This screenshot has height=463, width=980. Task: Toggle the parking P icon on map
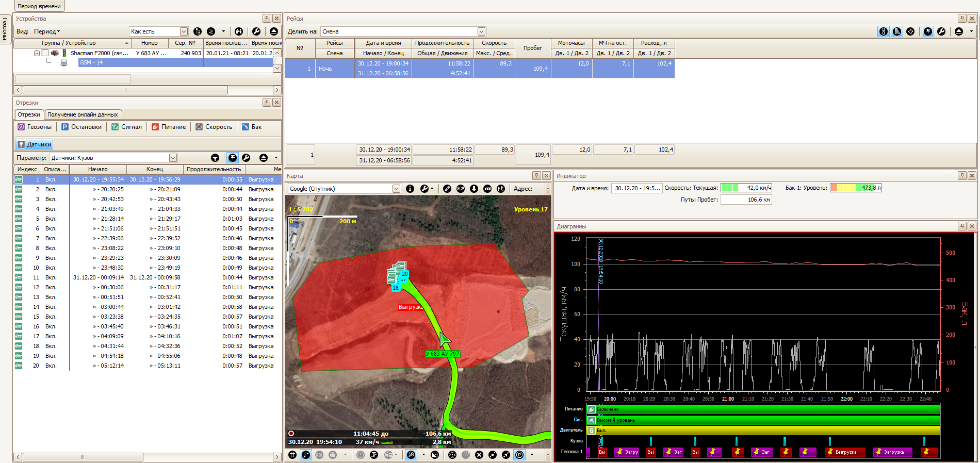[x=519, y=455]
